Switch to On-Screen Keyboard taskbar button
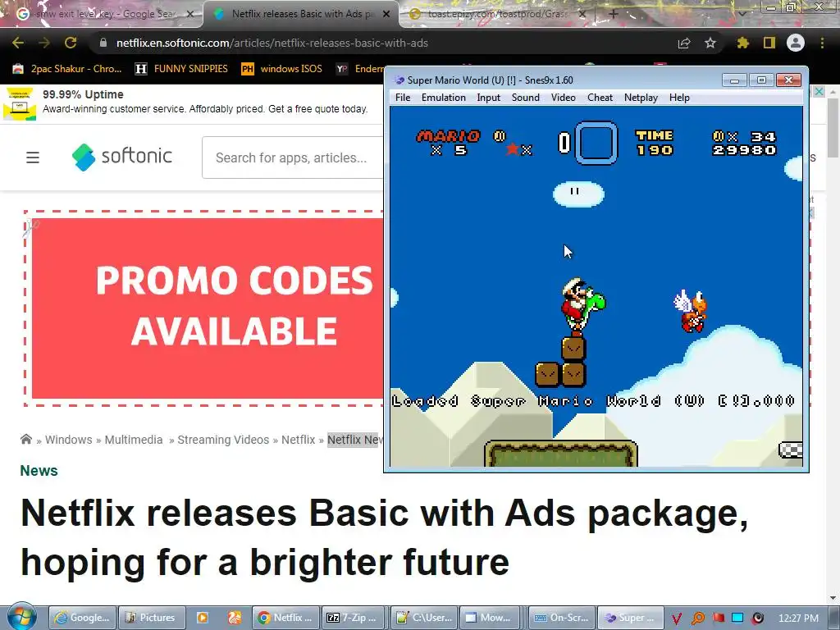This screenshot has height=630, width=840. pyautogui.click(x=561, y=618)
